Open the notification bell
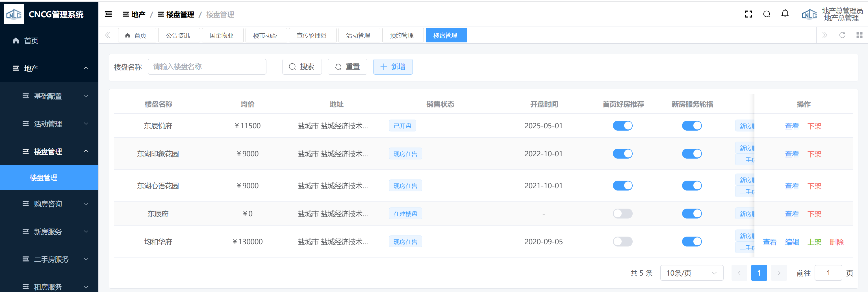The height and width of the screenshot is (292, 868). [x=785, y=14]
